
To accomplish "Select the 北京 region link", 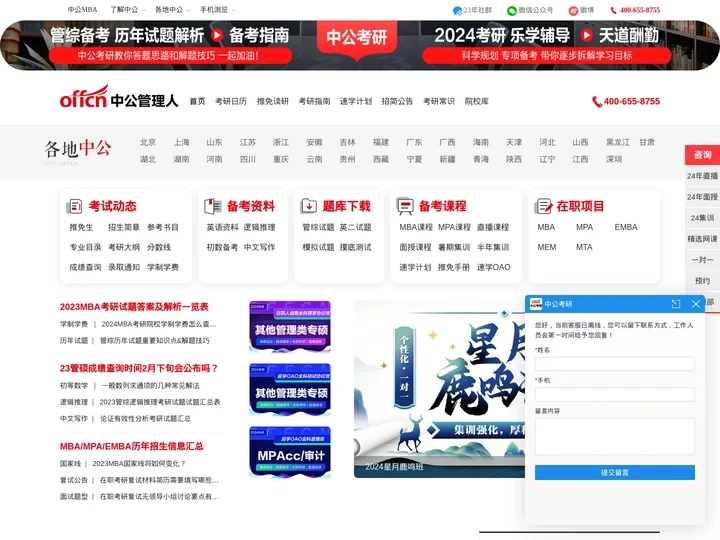I will click(148, 142).
